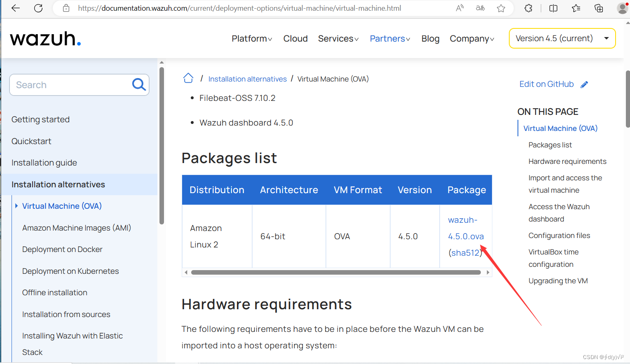Click the search magnifier icon

pyautogui.click(x=139, y=84)
